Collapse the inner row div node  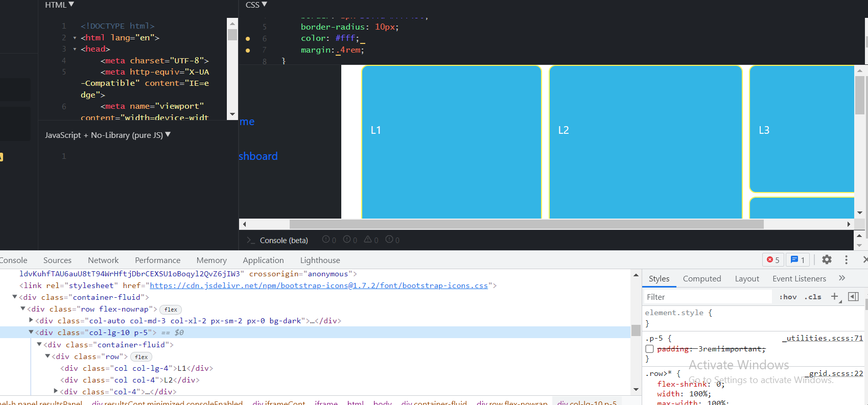[48, 356]
